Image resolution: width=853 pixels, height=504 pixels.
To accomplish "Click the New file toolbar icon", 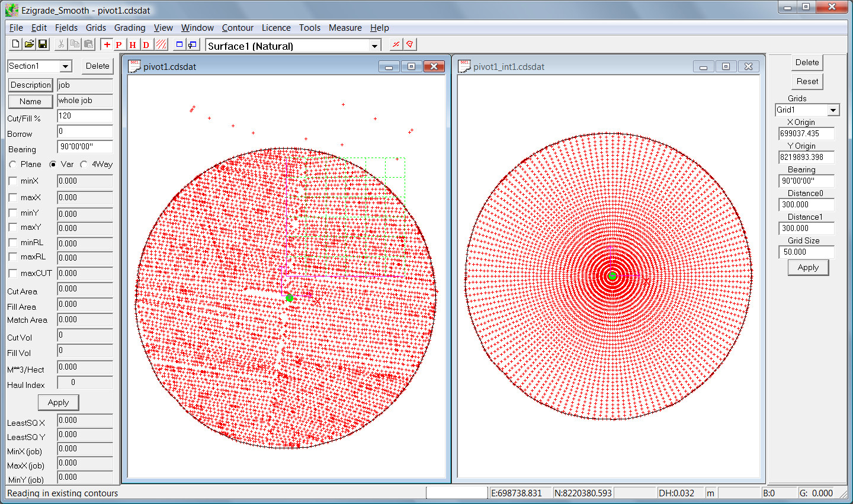I will coord(16,44).
